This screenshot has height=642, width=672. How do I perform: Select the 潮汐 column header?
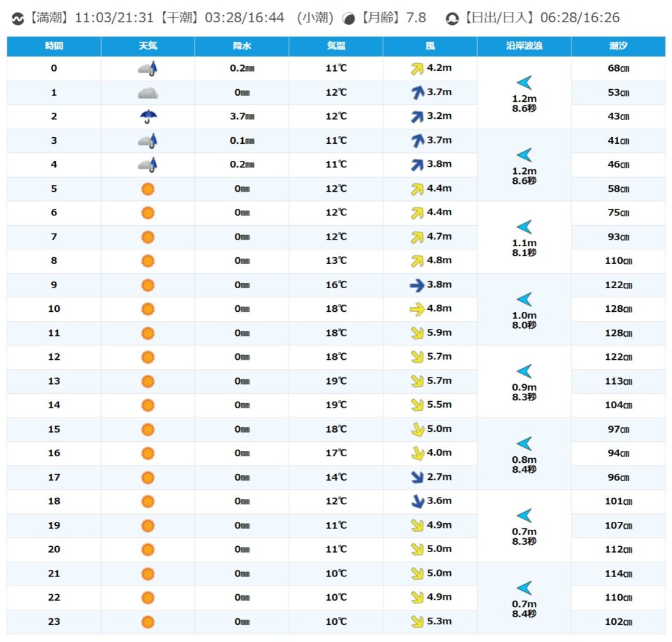(618, 46)
